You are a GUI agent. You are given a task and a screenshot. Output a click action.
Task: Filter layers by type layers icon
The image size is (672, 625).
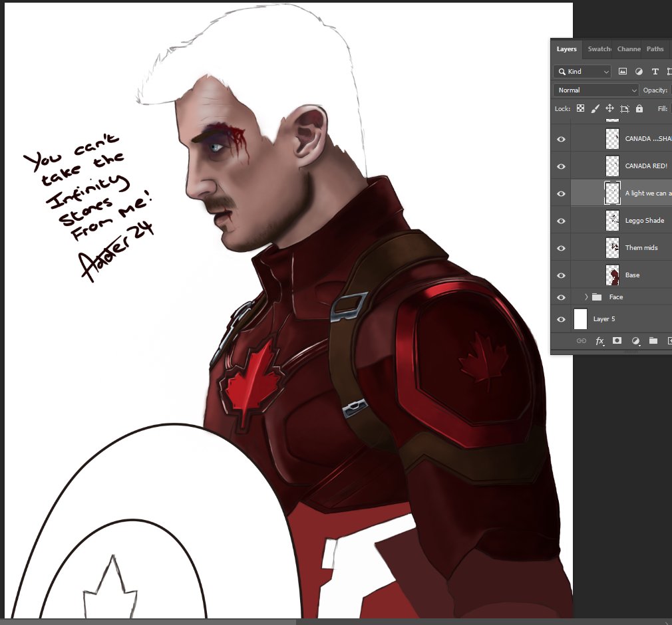click(655, 72)
